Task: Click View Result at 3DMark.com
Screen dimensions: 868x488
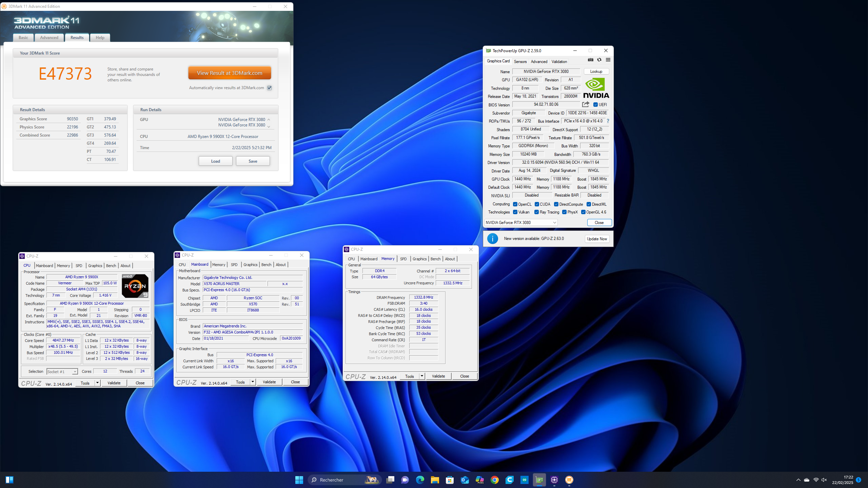Action: (x=230, y=73)
